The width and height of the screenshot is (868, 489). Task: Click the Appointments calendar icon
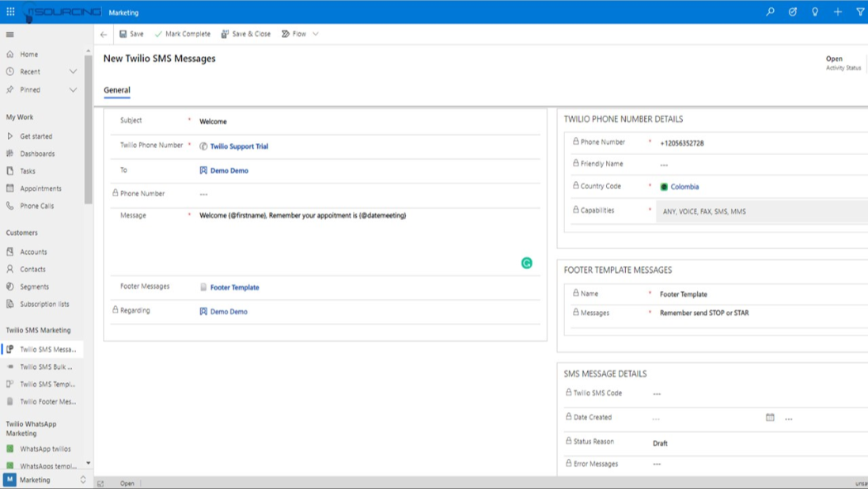(x=10, y=188)
